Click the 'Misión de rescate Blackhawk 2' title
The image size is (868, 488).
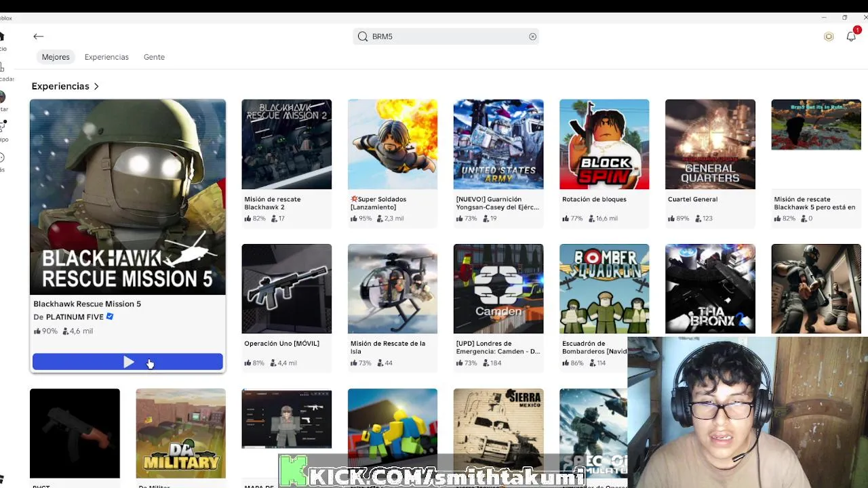click(x=273, y=203)
